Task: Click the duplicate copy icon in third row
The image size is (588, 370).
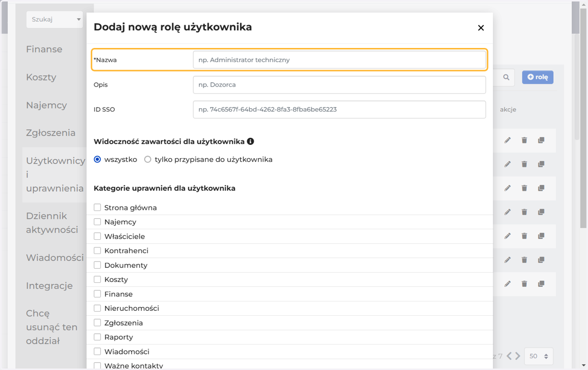Action: coord(541,188)
